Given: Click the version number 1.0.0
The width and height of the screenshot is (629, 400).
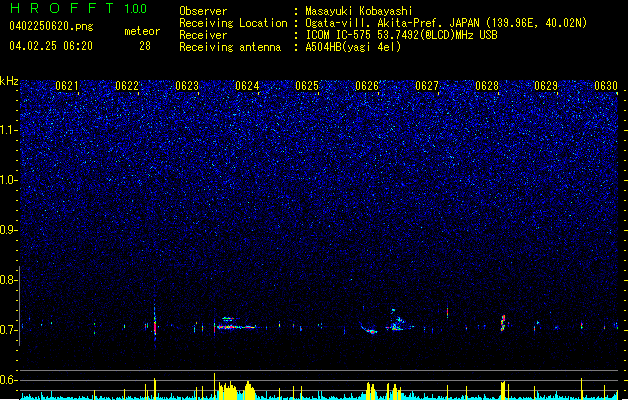Looking at the screenshot, I should pos(136,9).
